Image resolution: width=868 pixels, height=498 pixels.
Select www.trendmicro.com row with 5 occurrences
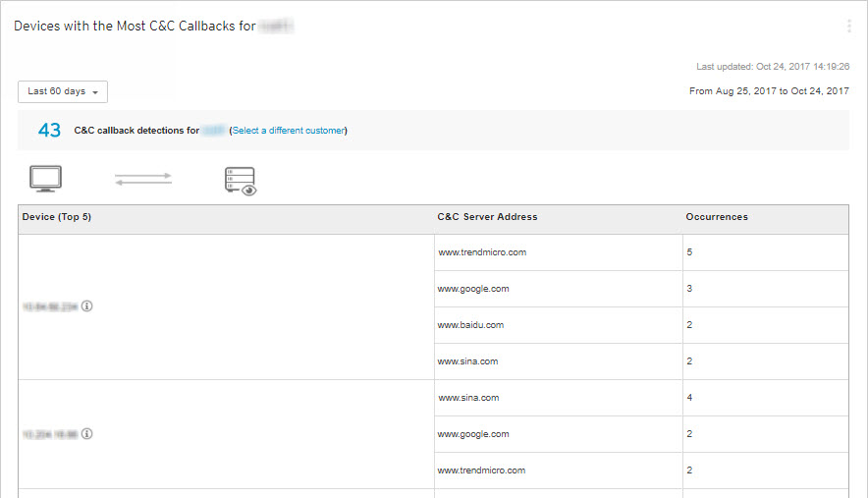coord(482,252)
